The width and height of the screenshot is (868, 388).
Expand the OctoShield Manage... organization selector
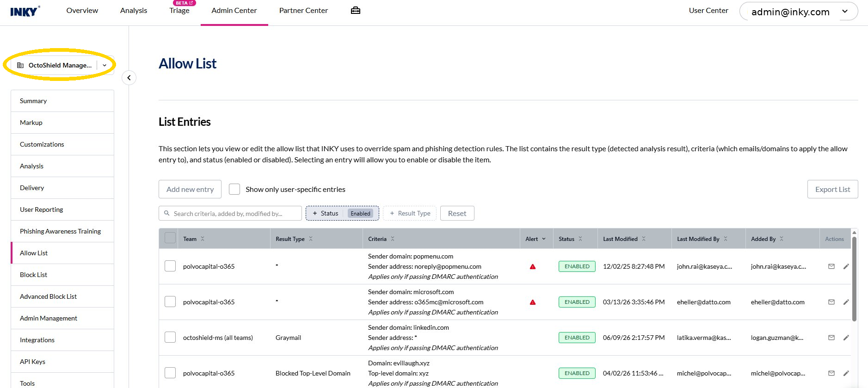click(62, 65)
